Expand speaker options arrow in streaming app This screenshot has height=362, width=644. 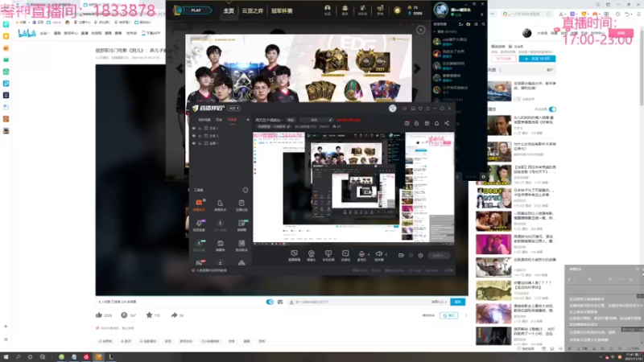(386, 254)
